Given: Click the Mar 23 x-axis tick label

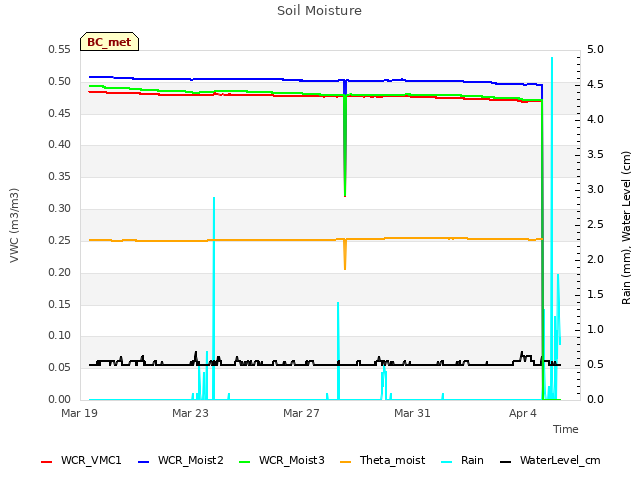Looking at the screenshot, I should [190, 413].
